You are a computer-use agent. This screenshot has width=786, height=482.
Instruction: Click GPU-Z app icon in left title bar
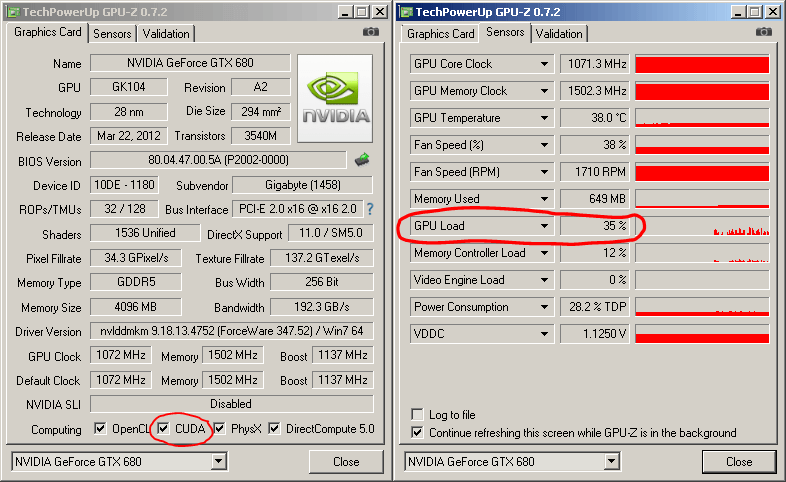(13, 12)
